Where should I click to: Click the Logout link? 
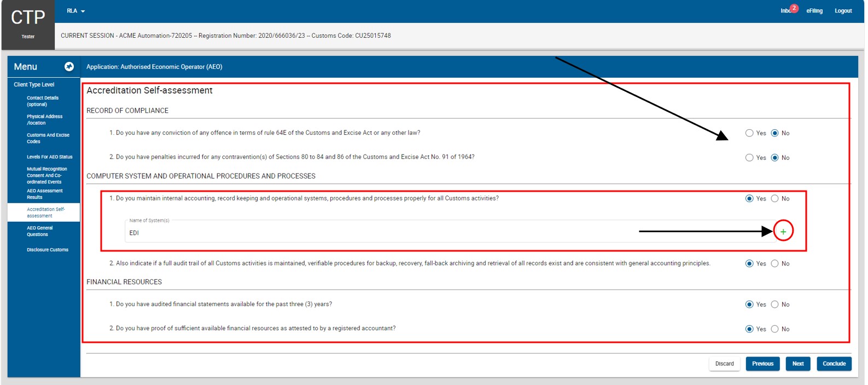tap(843, 11)
